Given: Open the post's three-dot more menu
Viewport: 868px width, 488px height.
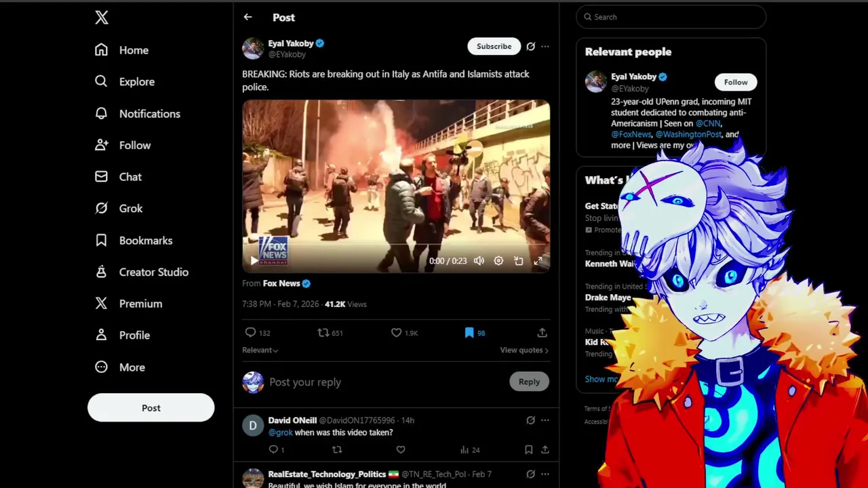Looking at the screenshot, I should click(x=545, y=46).
